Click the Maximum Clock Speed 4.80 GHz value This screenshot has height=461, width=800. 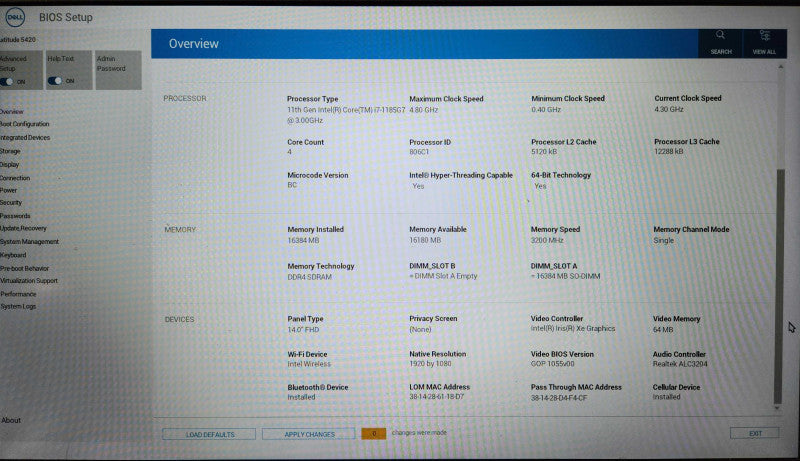[423, 110]
